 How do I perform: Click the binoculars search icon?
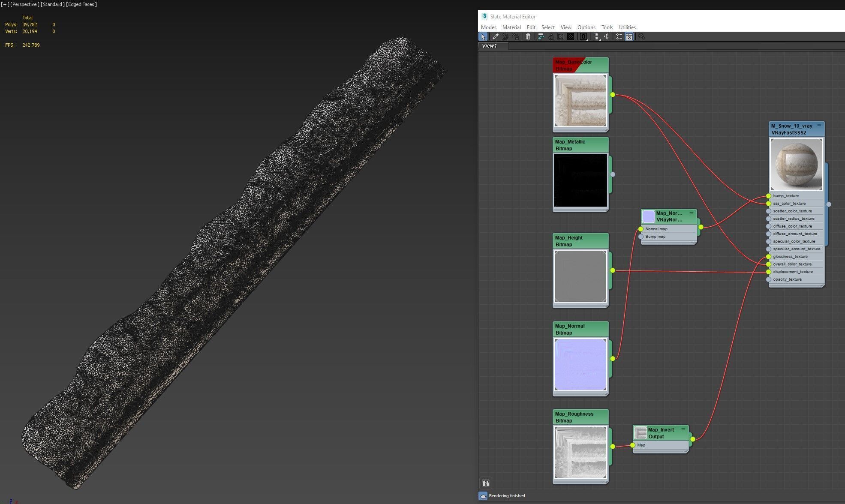tap(486, 483)
